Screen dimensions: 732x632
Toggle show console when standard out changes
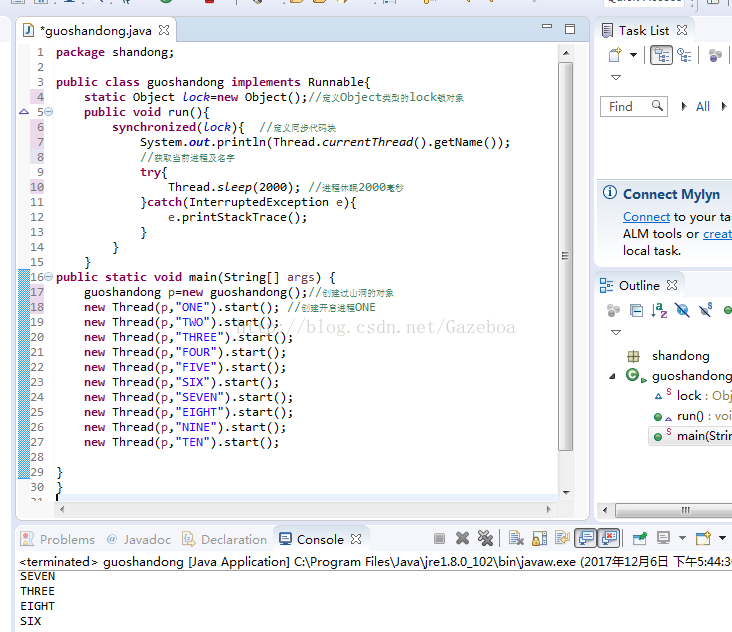point(586,539)
